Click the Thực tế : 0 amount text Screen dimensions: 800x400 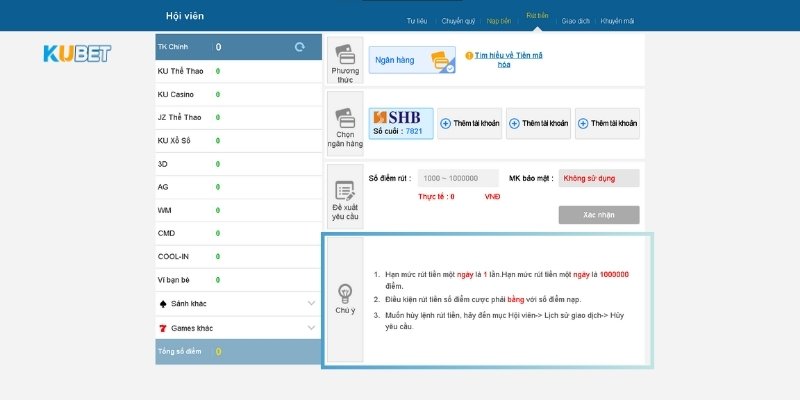pos(436,196)
